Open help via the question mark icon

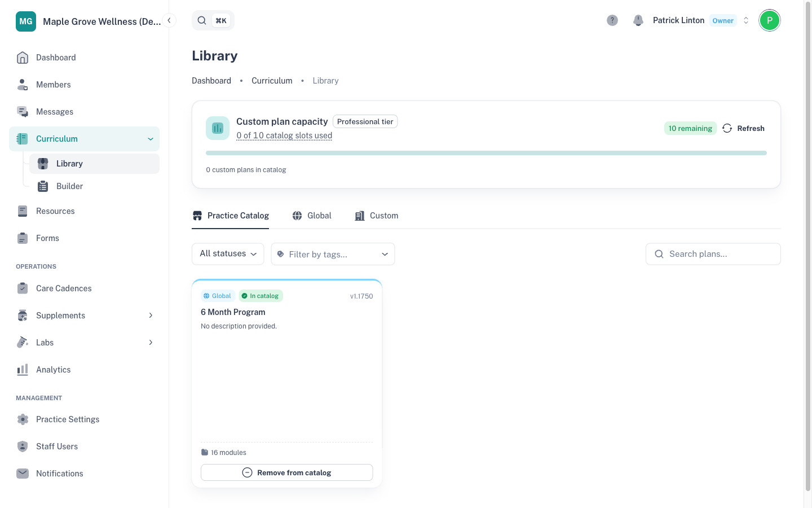point(612,20)
